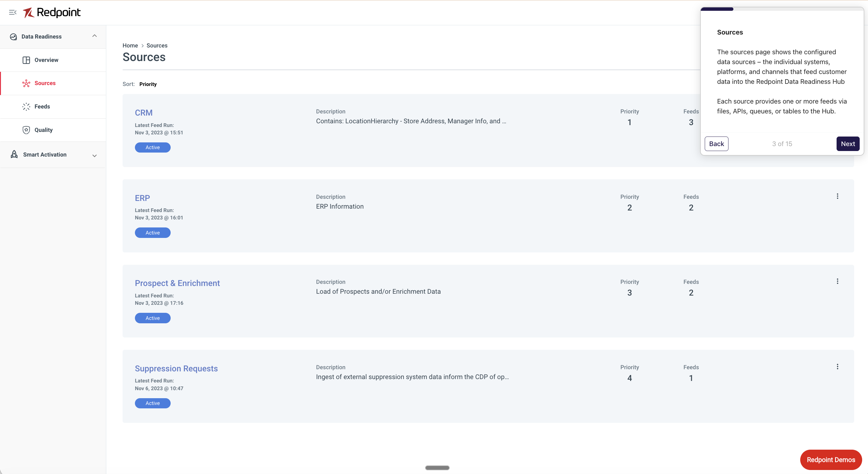
Task: Click the tour progress bar
Action: click(x=782, y=9)
